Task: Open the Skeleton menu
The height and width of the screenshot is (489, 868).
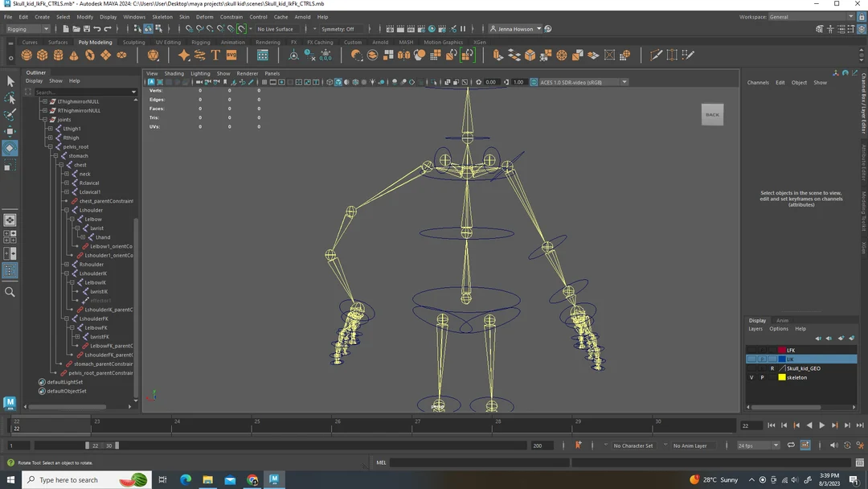Action: 162,17
